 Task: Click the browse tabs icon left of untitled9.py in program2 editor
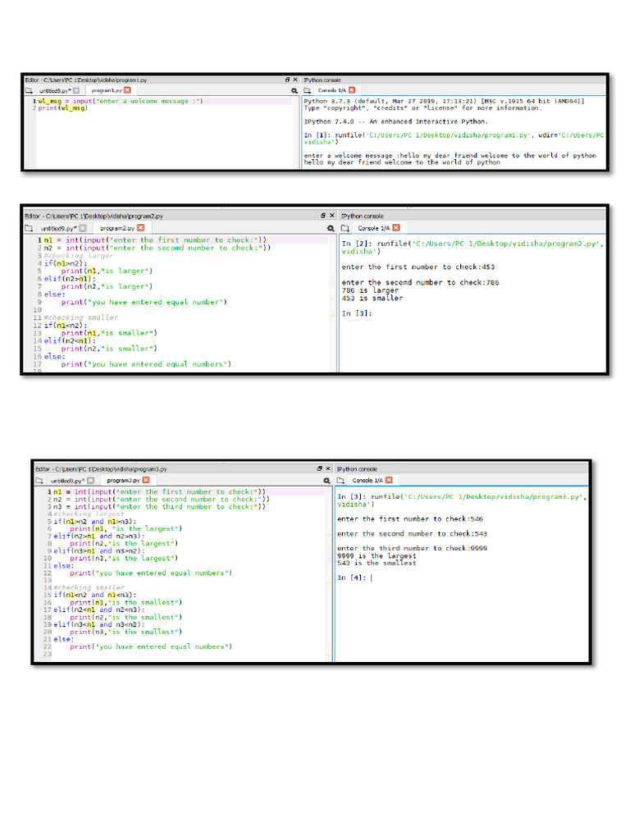[x=29, y=228]
